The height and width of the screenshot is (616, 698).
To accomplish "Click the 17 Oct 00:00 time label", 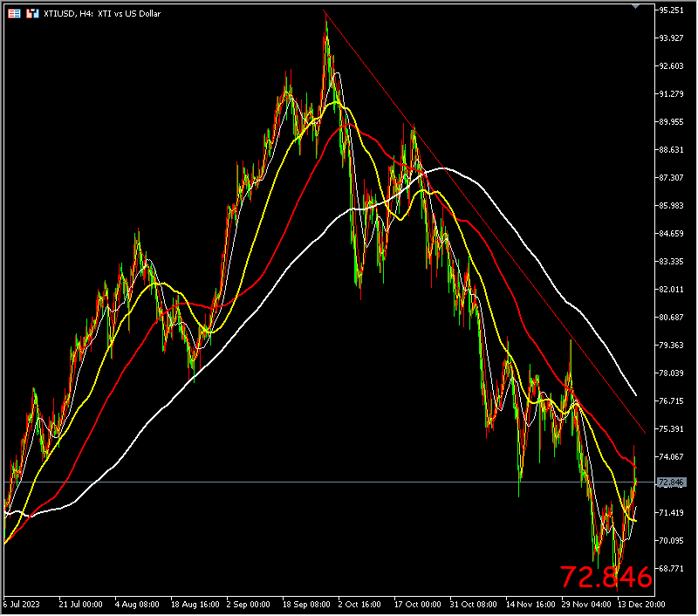I will pyautogui.click(x=418, y=605).
